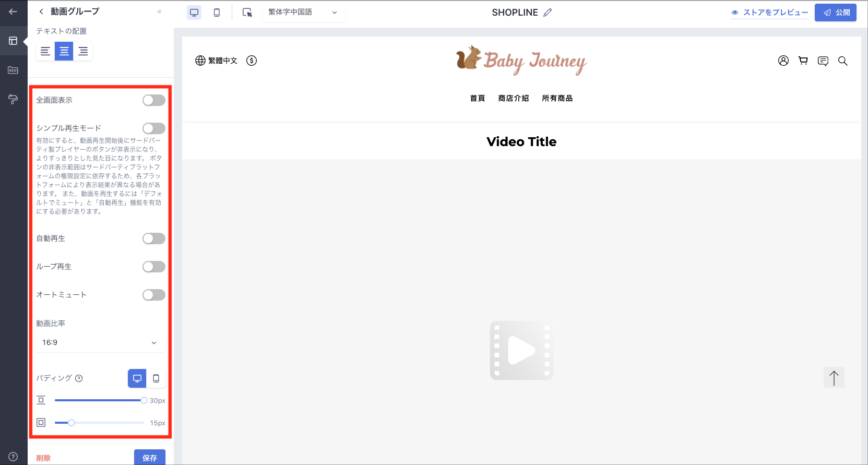
Task: Select mobile padding device button
Action: pyautogui.click(x=156, y=378)
